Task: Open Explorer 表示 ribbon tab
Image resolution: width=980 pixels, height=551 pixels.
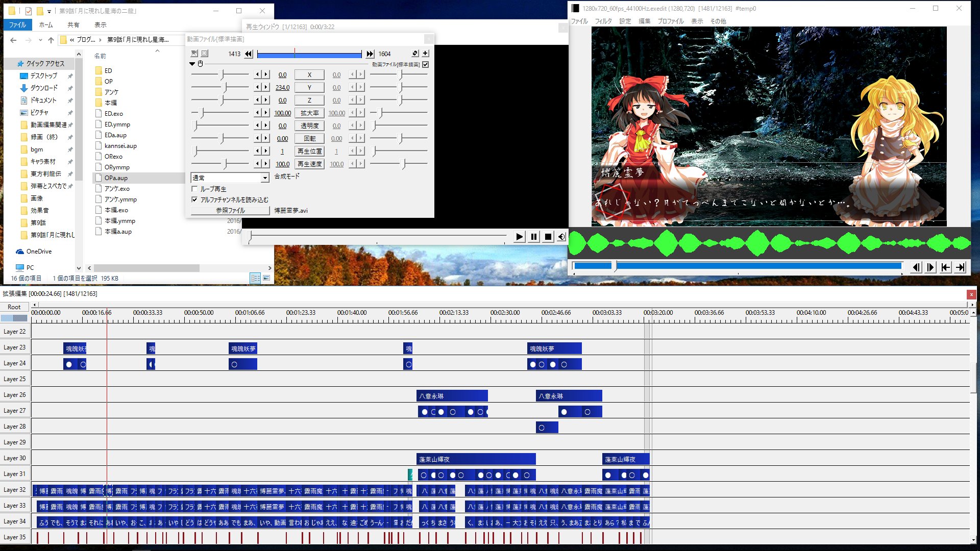Action: tap(101, 24)
